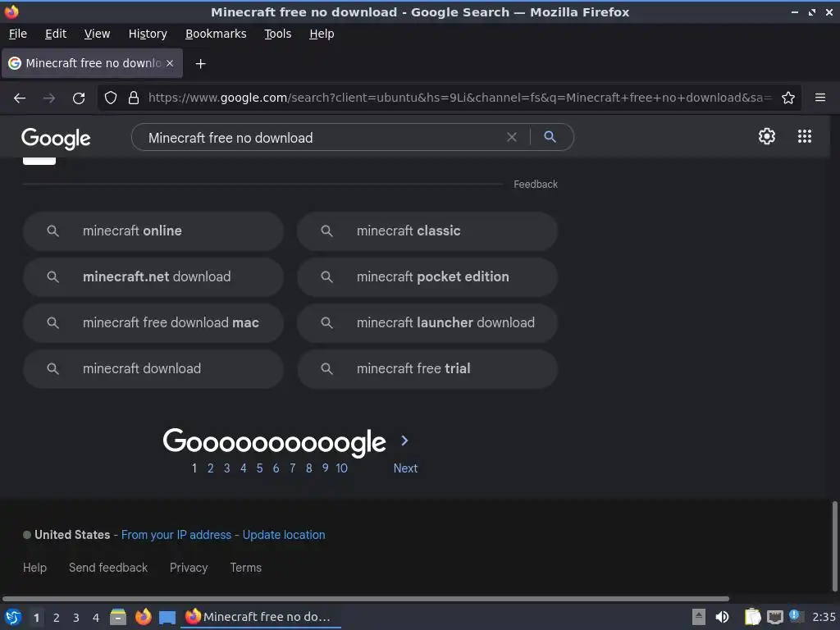This screenshot has height=630, width=840.
Task: Click Update location link
Action: click(283, 535)
